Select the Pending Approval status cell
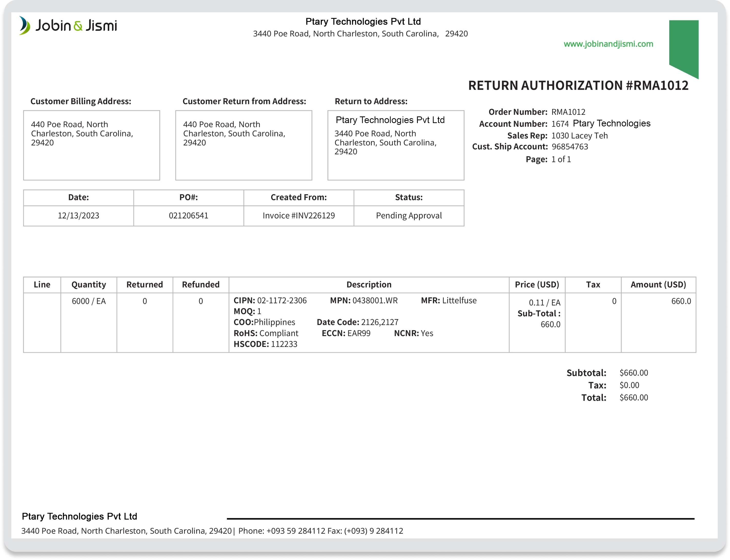The height and width of the screenshot is (560, 730). point(409,216)
